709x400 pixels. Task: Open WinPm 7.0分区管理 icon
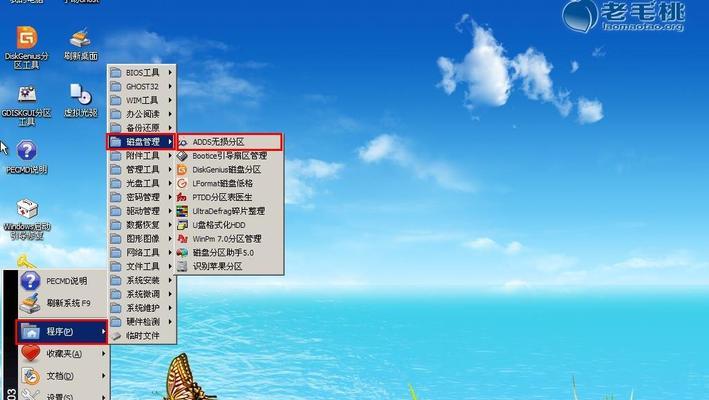(x=182, y=239)
